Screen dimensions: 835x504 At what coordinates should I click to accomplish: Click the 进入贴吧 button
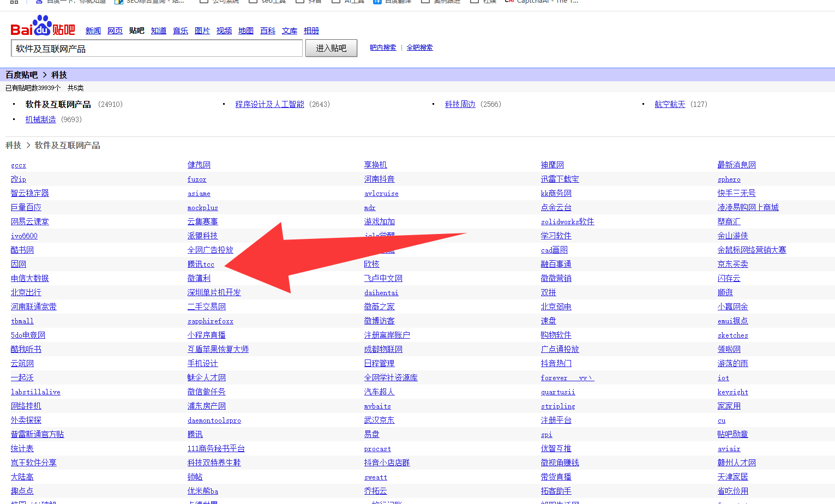pos(331,48)
